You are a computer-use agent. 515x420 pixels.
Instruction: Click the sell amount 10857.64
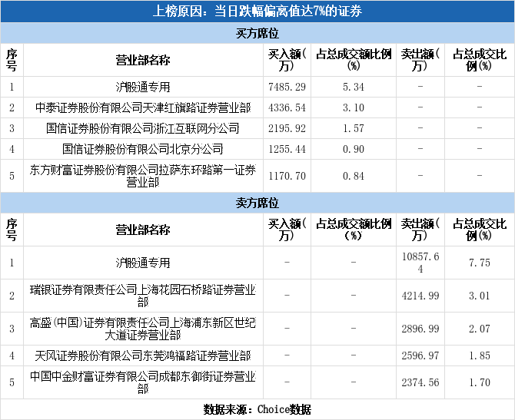tap(420, 263)
